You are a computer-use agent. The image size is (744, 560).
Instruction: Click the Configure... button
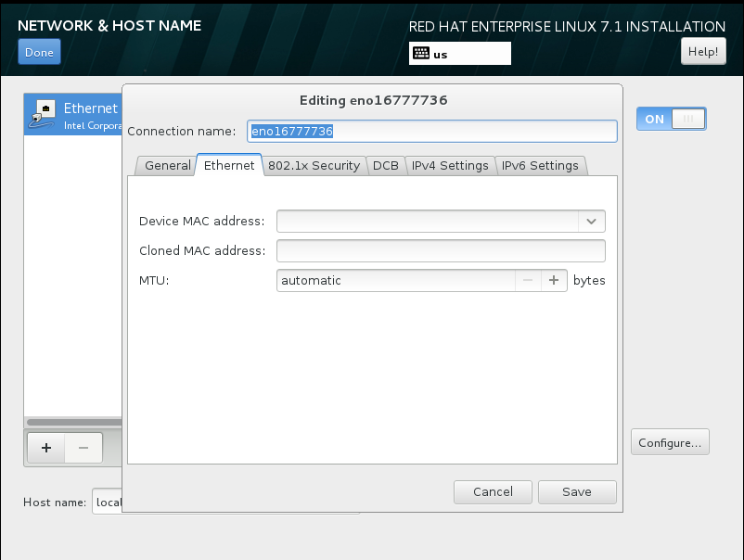pyautogui.click(x=670, y=442)
